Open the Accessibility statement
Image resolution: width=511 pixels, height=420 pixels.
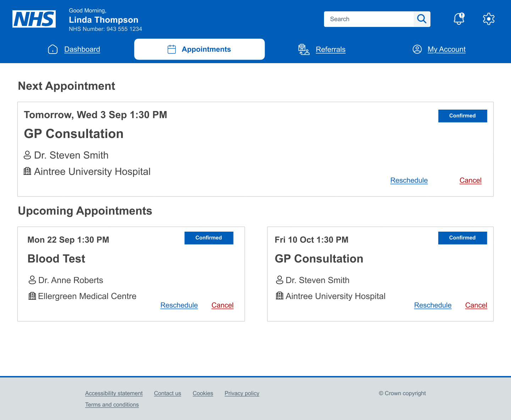pos(114,393)
